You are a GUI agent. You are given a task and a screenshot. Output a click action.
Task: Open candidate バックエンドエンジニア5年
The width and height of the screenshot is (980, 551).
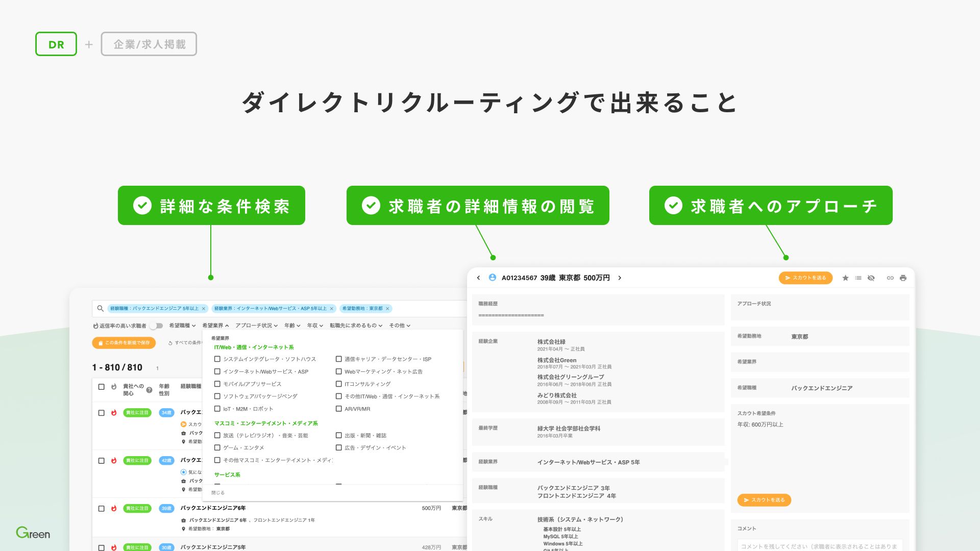213,547
